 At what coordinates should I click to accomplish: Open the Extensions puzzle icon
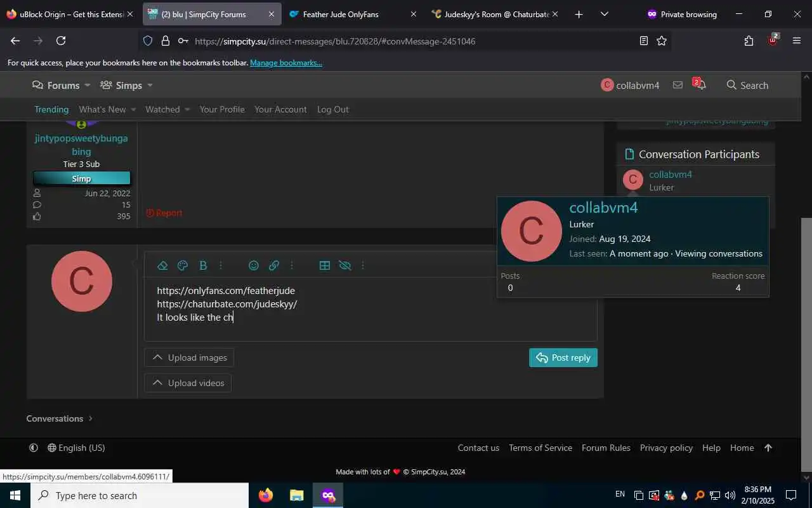pos(749,41)
